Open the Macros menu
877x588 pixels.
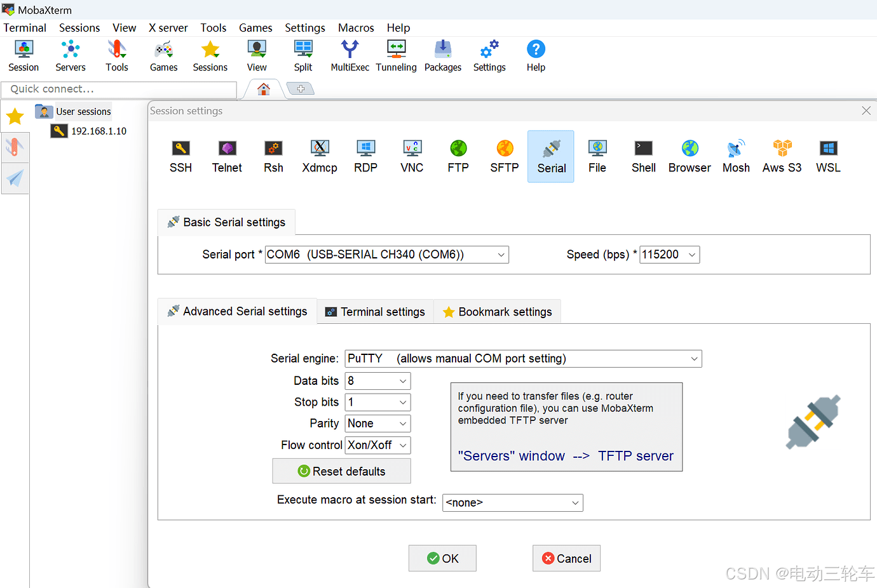(356, 28)
